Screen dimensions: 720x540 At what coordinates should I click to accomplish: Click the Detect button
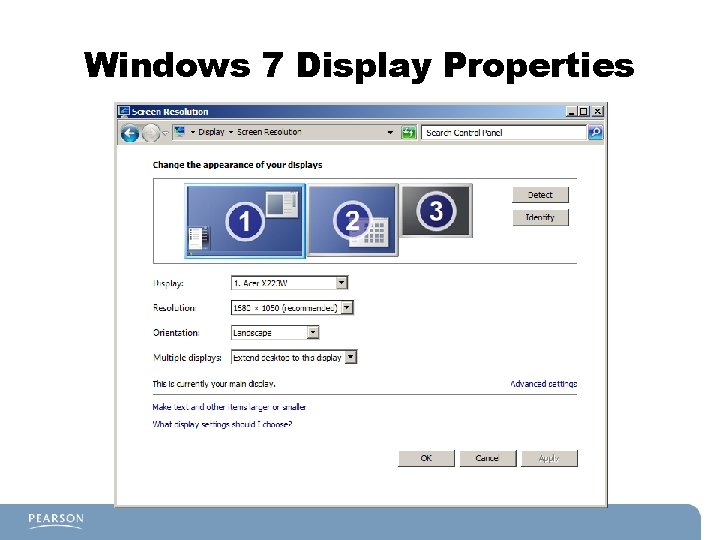click(x=540, y=195)
